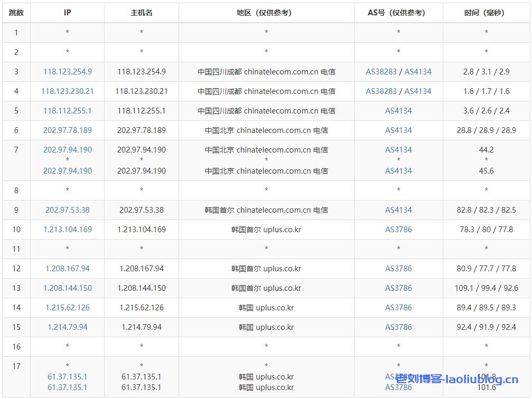Open AS38283 link in hop 3 row
Screen dimensions: 532x399
[381, 72]
